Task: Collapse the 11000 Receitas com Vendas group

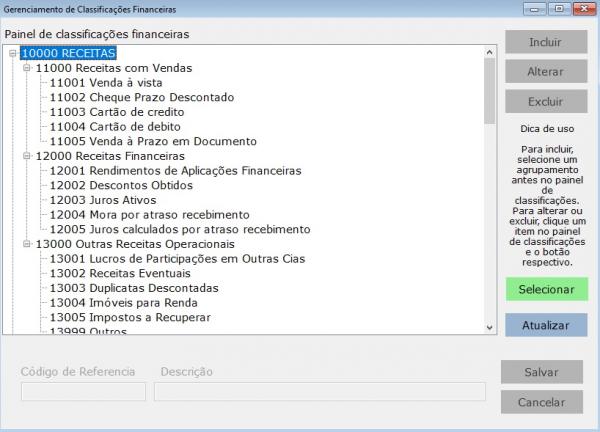Action: pos(27,68)
